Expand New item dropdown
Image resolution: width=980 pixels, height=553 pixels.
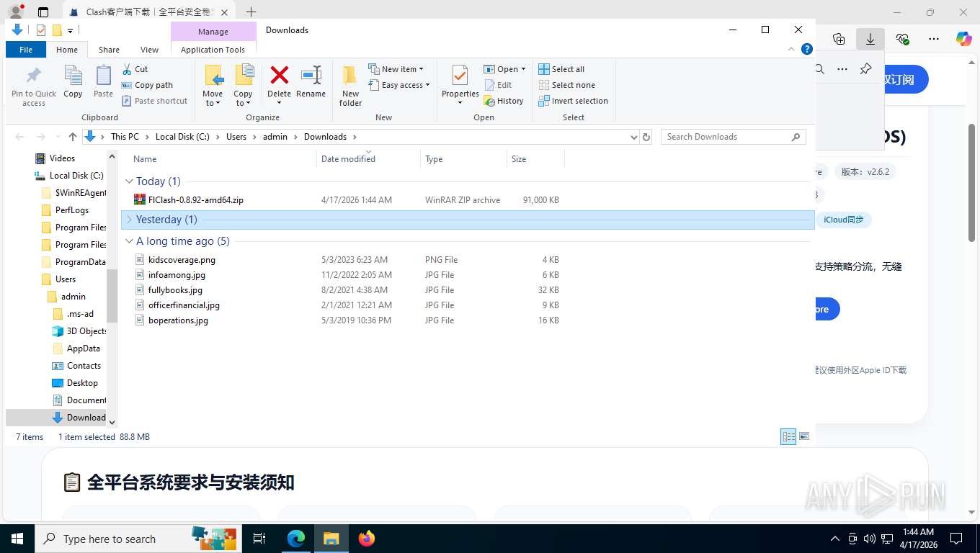coord(396,69)
